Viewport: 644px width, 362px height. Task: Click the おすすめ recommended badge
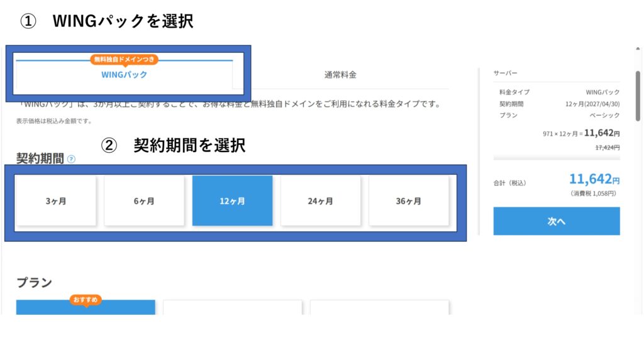pyautogui.click(x=86, y=300)
